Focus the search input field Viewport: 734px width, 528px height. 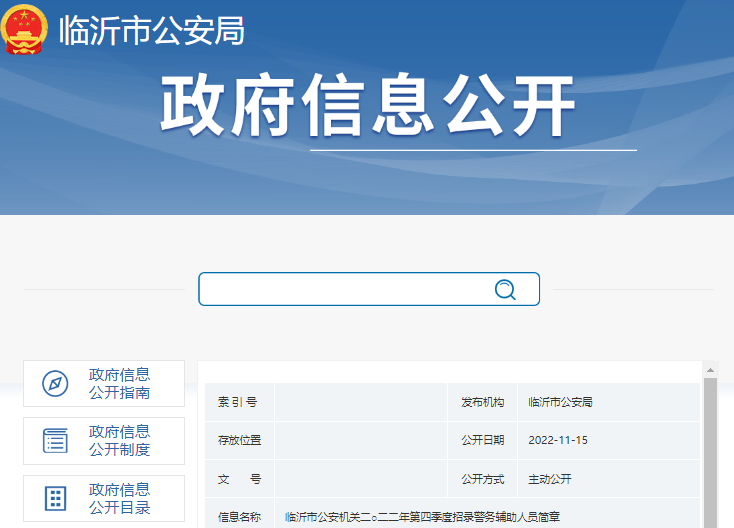pyautogui.click(x=369, y=289)
